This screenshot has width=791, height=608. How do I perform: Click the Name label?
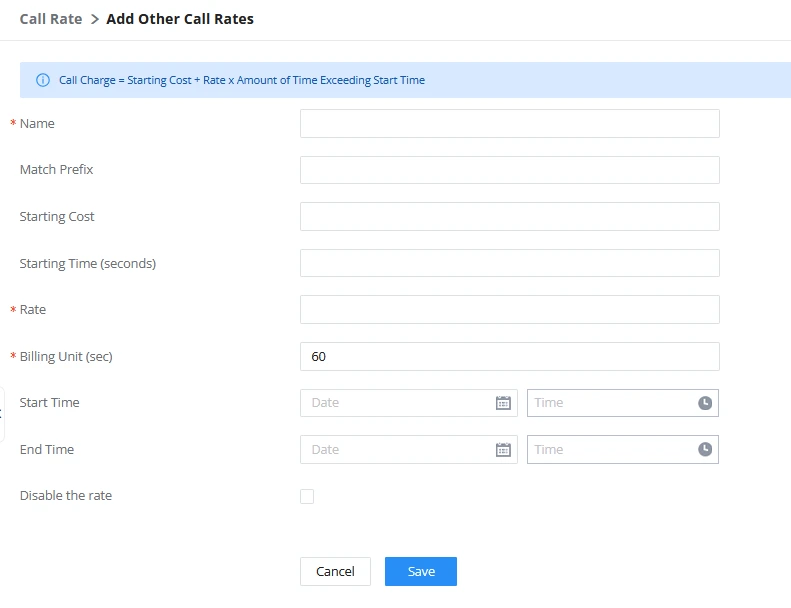(x=37, y=124)
